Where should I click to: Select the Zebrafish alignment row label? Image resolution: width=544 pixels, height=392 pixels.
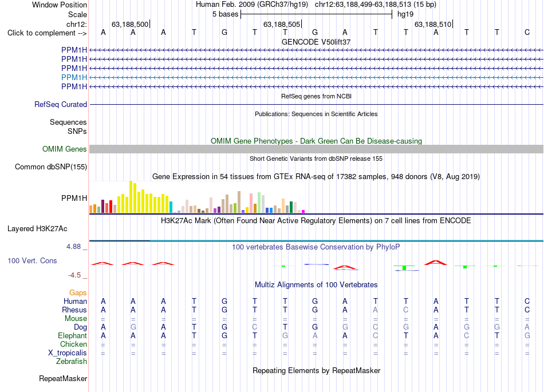(72, 362)
